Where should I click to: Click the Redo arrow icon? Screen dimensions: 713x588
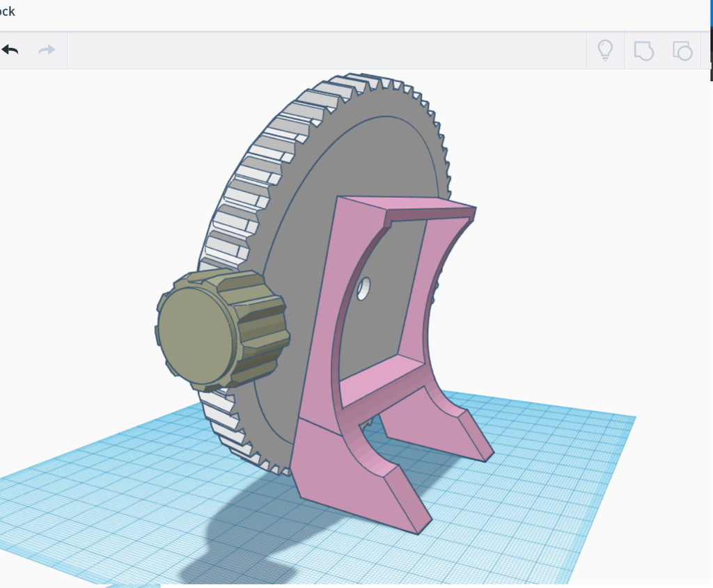[x=46, y=49]
